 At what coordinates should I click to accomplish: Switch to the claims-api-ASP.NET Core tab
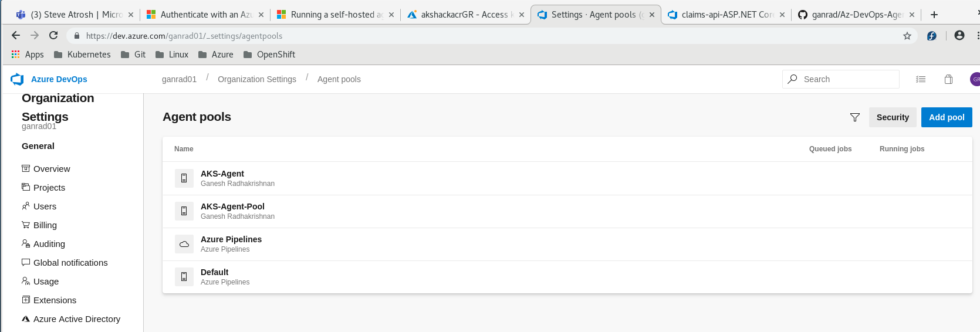click(725, 15)
